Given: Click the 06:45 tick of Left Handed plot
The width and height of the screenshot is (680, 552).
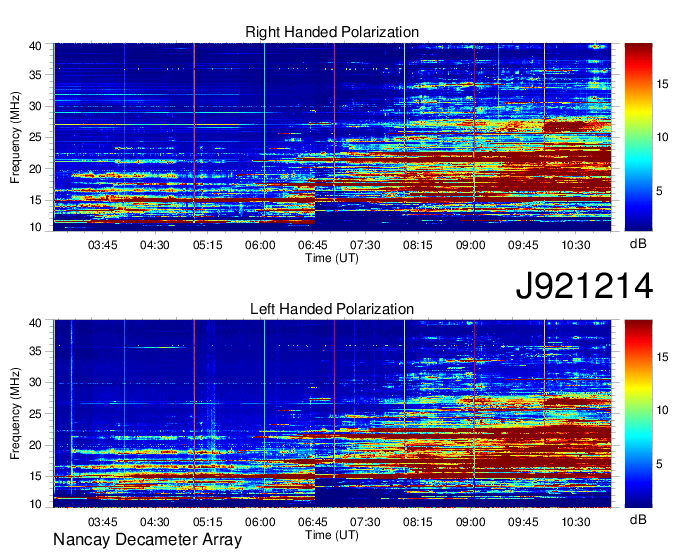Looking at the screenshot, I should click(x=313, y=522).
